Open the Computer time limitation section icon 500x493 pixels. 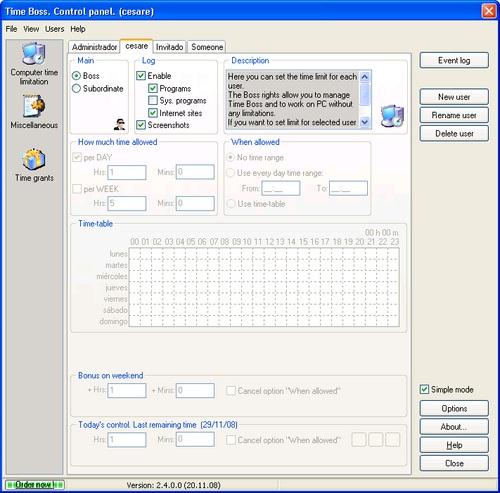[34, 54]
